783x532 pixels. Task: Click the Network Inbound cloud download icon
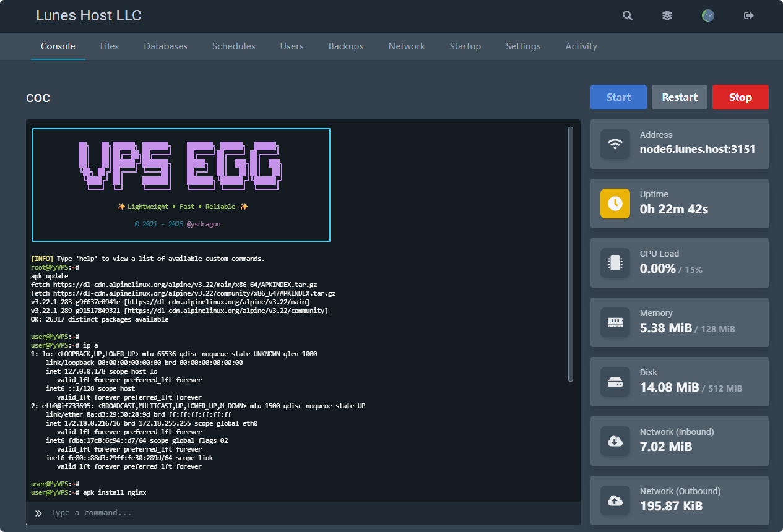(615, 441)
